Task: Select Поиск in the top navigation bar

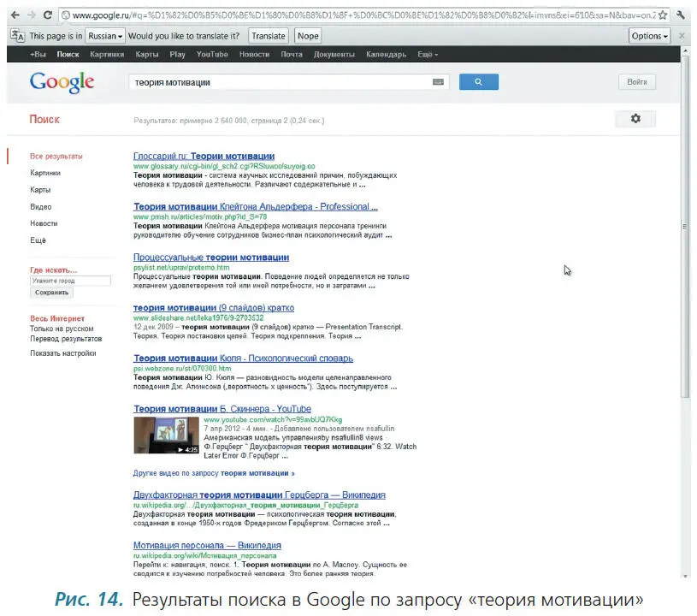Action: pos(68,54)
